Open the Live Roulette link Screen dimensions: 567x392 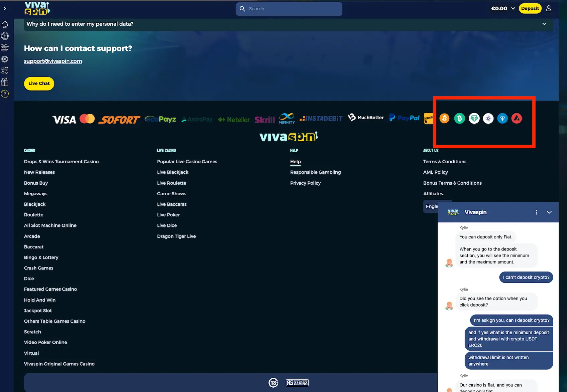pyautogui.click(x=172, y=183)
